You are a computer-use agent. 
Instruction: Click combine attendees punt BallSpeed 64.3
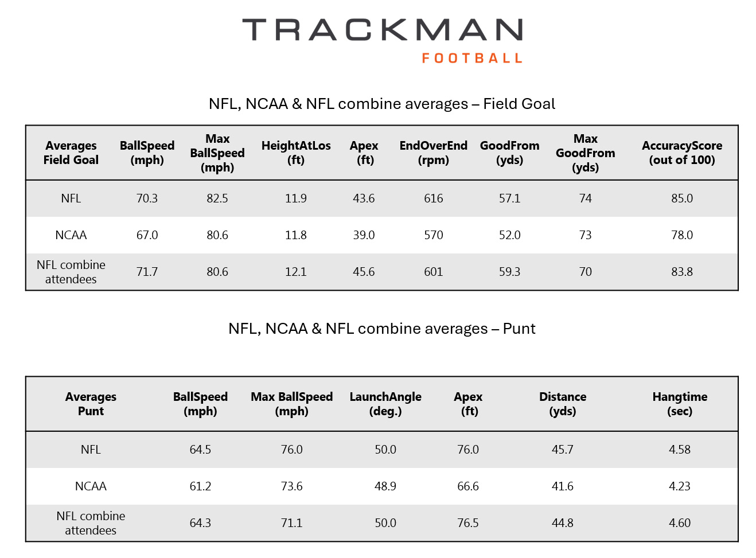200,523
